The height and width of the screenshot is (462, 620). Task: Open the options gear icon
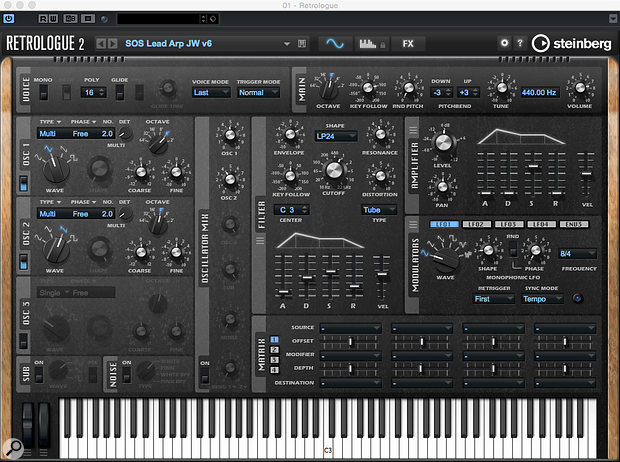pos(504,43)
